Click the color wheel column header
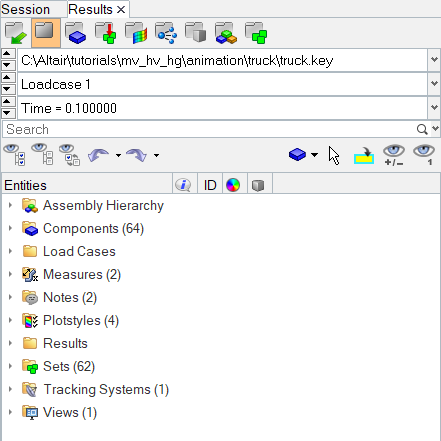441x441 pixels. (233, 185)
